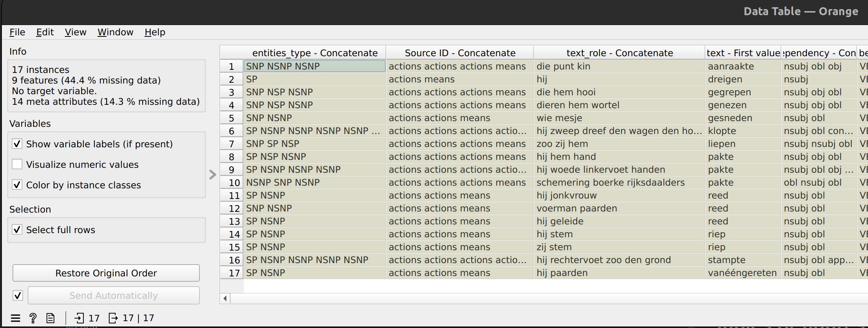
Task: Click the horizontal scrollbar left arrow
Action: tap(225, 298)
